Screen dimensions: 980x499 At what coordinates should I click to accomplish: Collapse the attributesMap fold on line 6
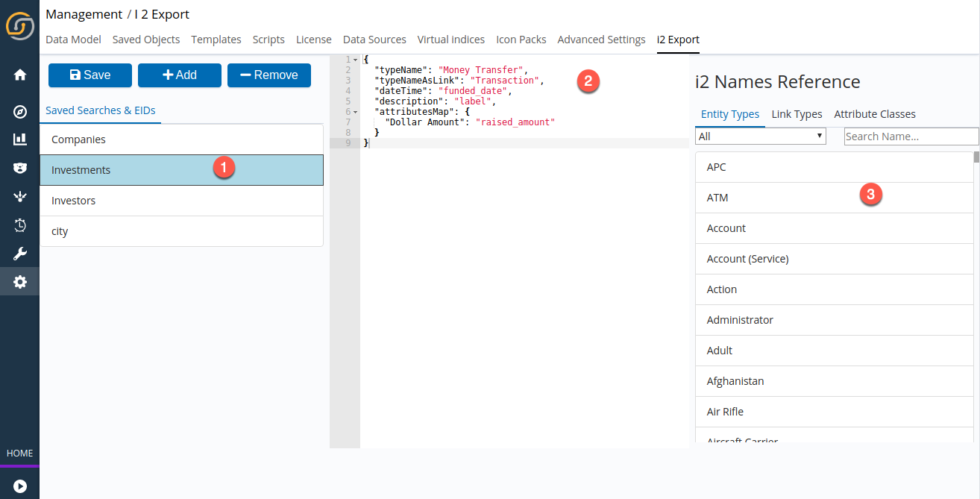(356, 111)
